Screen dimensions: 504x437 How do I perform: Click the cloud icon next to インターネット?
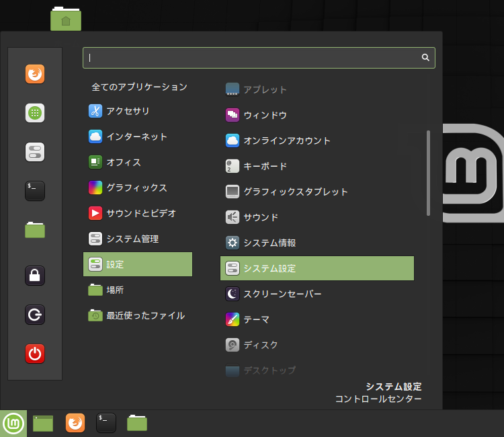point(95,136)
